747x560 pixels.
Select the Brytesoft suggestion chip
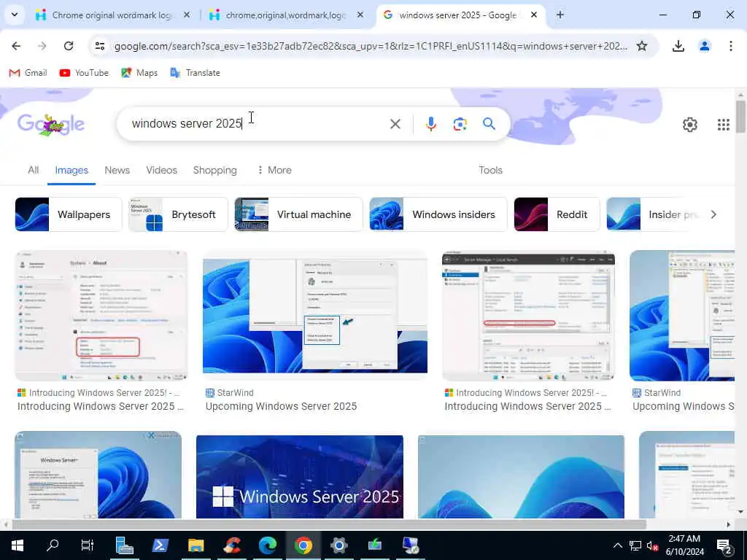[178, 214]
